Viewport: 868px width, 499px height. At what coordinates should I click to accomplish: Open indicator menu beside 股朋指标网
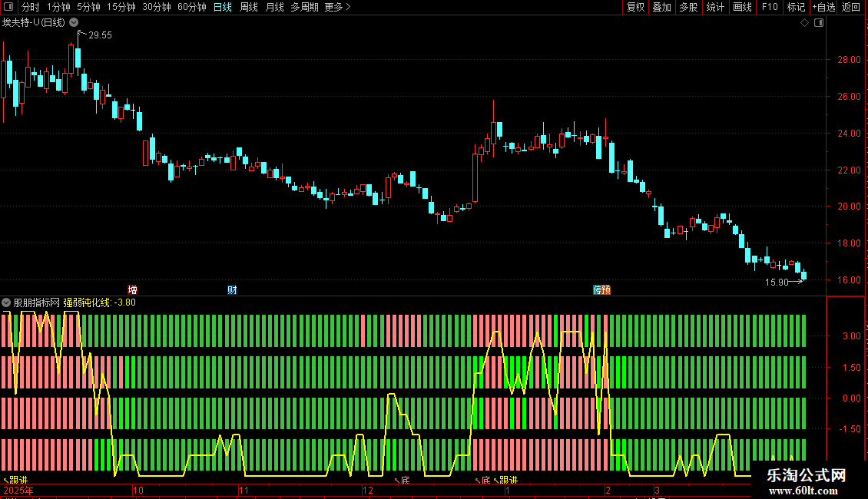click(x=6, y=302)
